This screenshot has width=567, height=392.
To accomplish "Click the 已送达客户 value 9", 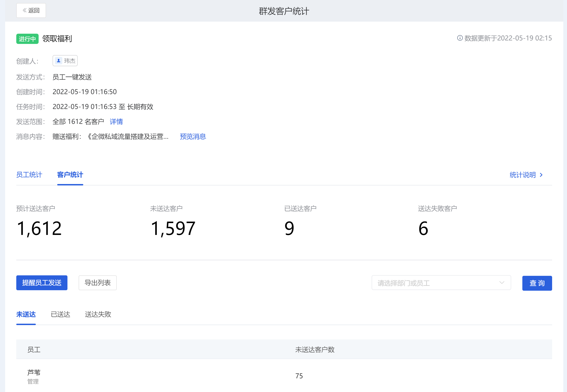I will pyautogui.click(x=289, y=229).
